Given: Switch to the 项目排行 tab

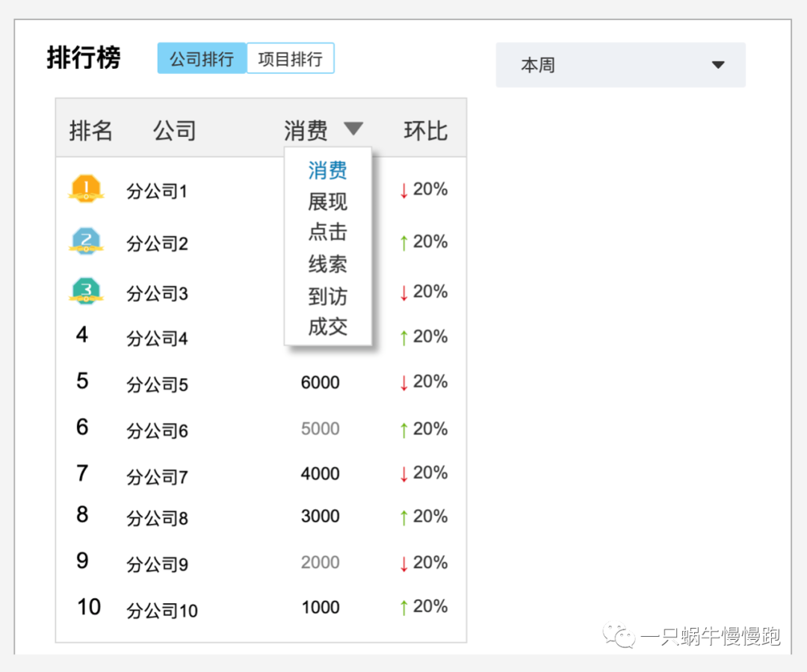Looking at the screenshot, I should tap(291, 58).
